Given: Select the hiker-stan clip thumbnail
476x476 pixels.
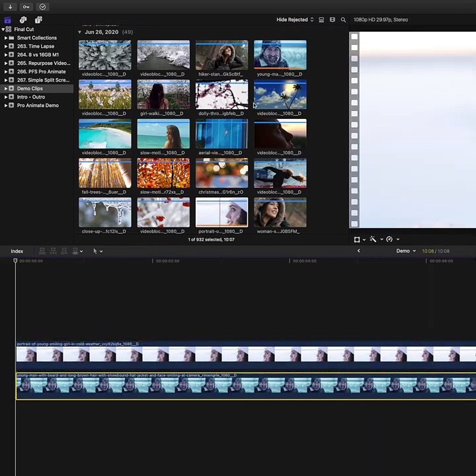Looking at the screenshot, I should tap(221, 56).
